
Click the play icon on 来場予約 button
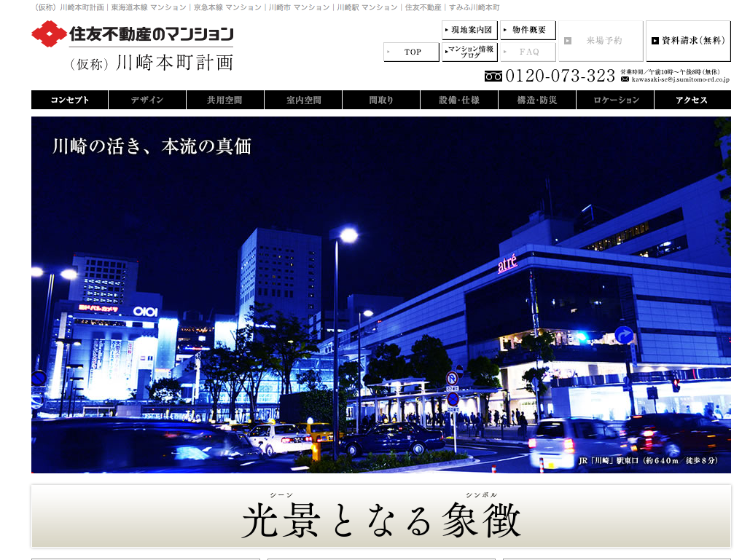tap(568, 41)
